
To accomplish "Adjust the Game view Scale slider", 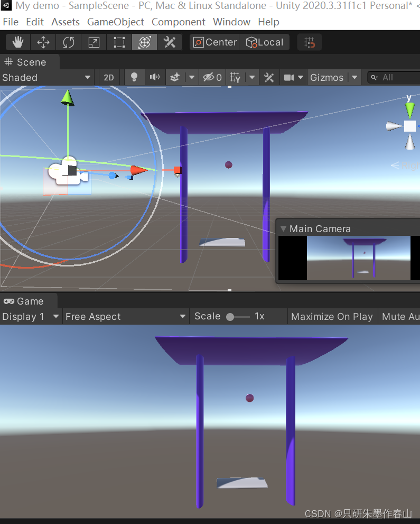I will [238, 317].
